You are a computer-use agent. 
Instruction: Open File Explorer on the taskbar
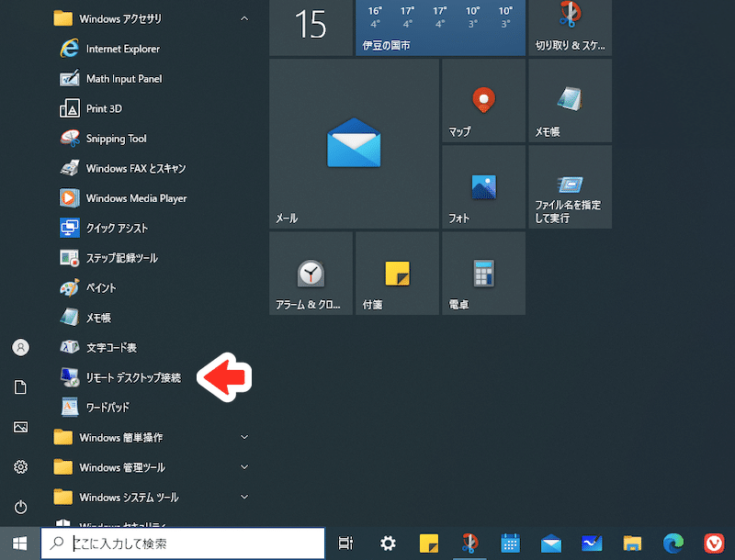pos(632,543)
